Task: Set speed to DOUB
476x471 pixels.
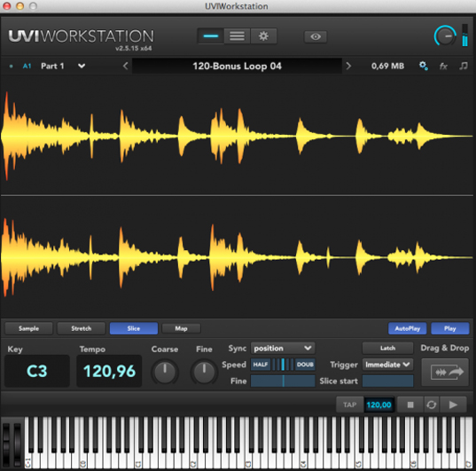Action: click(x=305, y=365)
